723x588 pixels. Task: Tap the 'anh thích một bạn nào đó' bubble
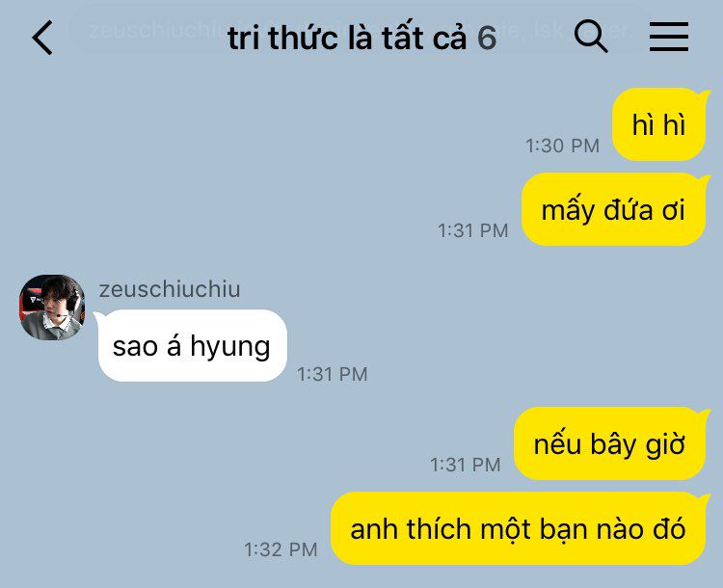click(x=519, y=528)
